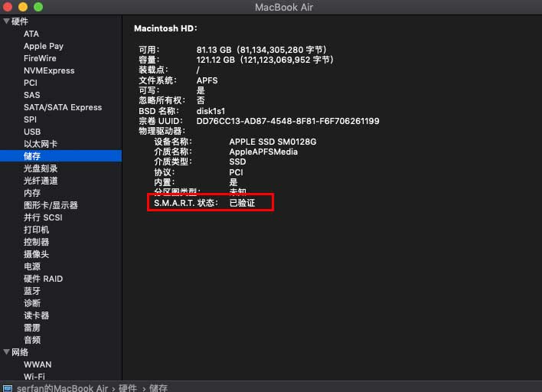The width and height of the screenshot is (542, 392).
Task: Open the USB hardware entry
Action: tap(32, 132)
